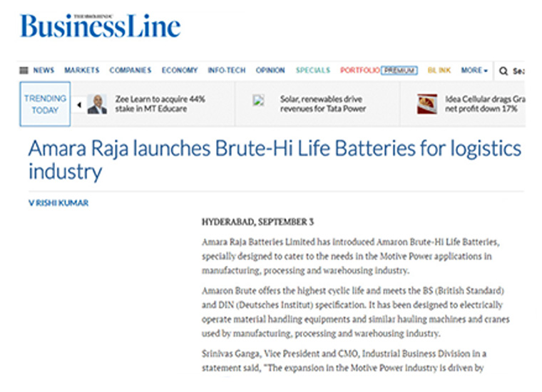
Task: Click paragraph starting 'Srinivas Ganga, Vice President'
Action: point(344,361)
